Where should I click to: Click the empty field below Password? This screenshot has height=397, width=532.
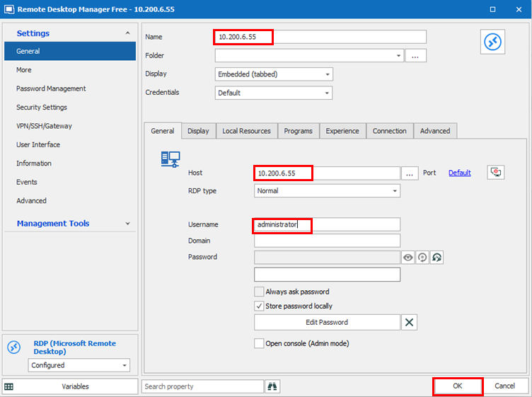click(327, 275)
